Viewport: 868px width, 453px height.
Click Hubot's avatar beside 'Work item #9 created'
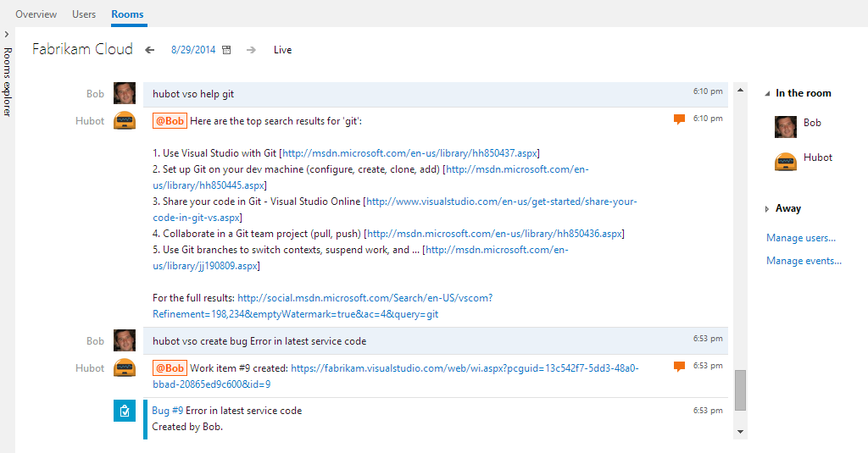pyautogui.click(x=125, y=367)
